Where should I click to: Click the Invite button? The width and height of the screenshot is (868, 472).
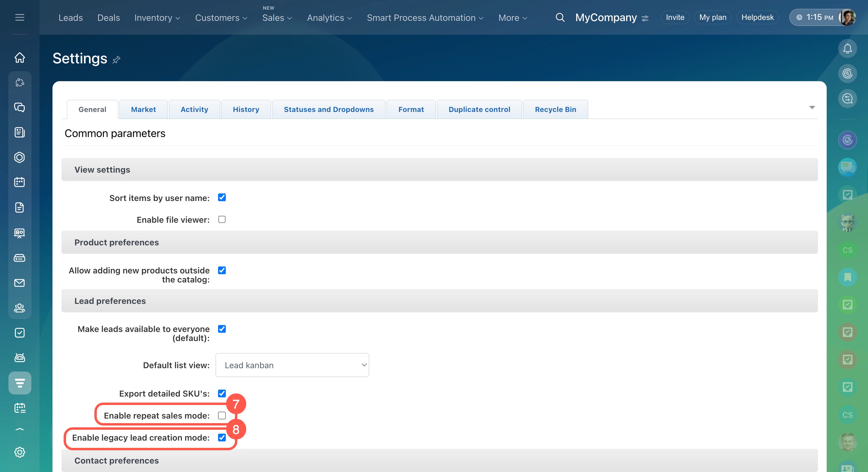[675, 18]
